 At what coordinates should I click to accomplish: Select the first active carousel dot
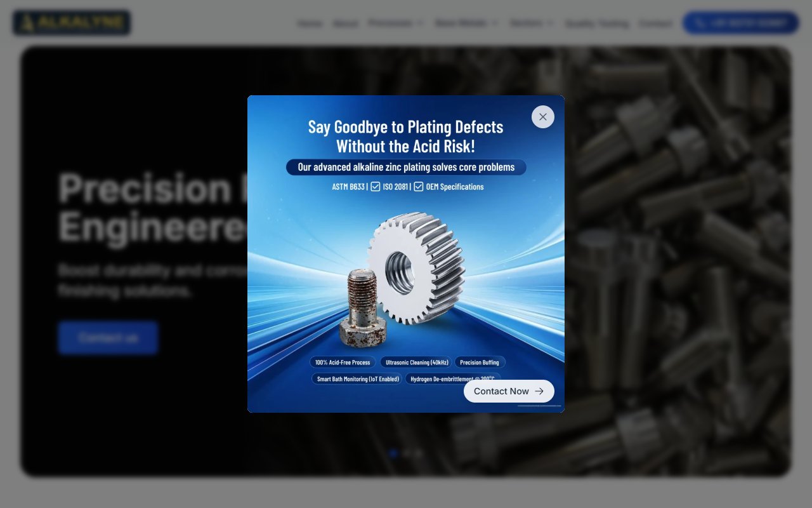(x=393, y=453)
